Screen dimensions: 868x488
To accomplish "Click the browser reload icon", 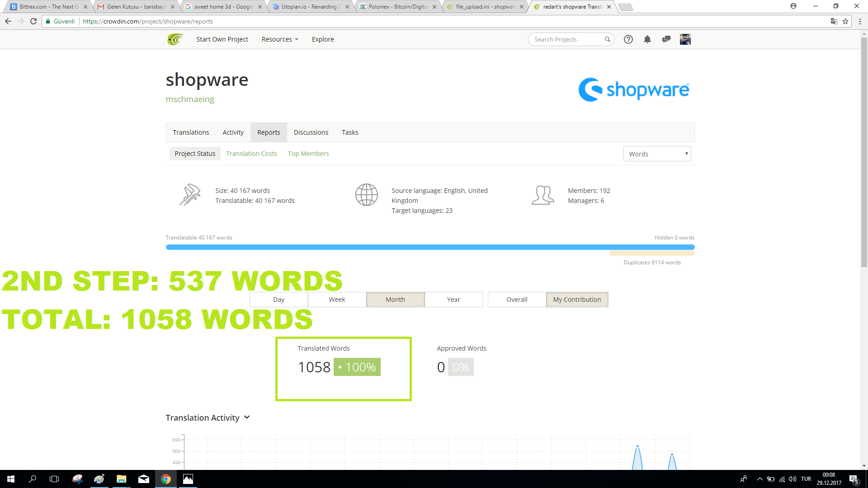I will pyautogui.click(x=33, y=21).
